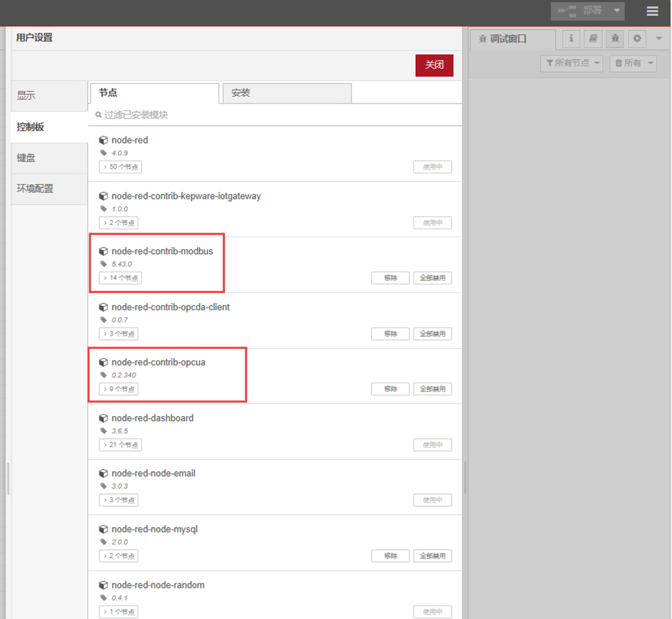Disable all node-red-contrib-opcua nodes
This screenshot has width=672, height=619.
coord(432,388)
